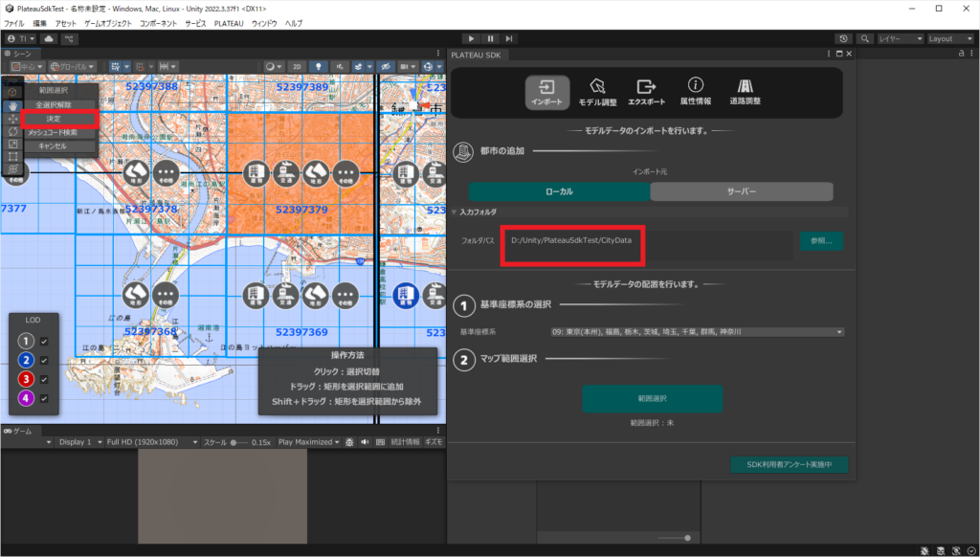
Task: Toggle scene audio in scene toolbar
Action: pyautogui.click(x=340, y=66)
